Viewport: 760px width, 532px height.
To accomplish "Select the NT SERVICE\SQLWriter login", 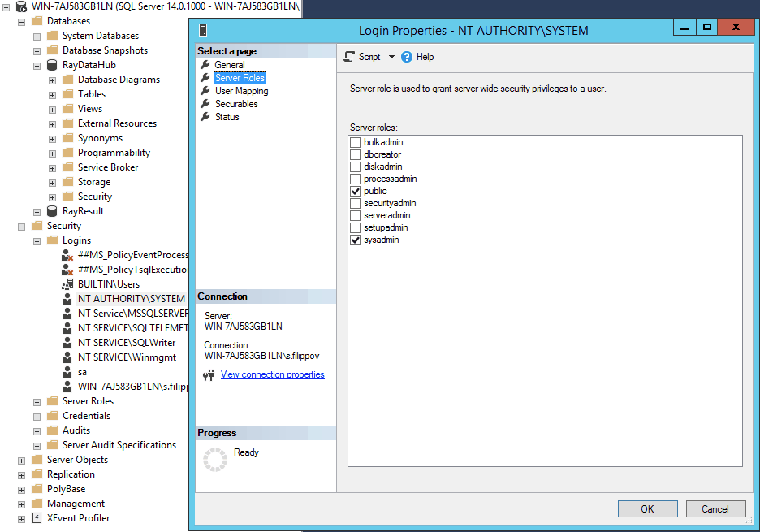I will [126, 343].
